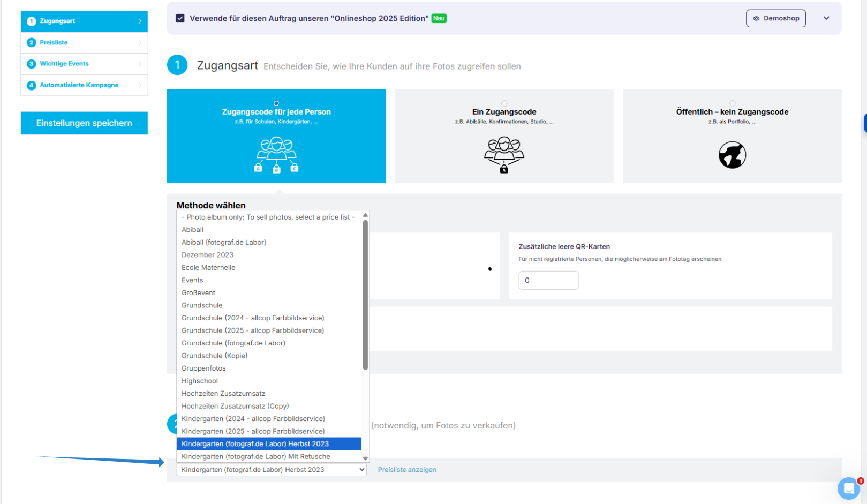Click the eye icon in the Demoshop button

coord(756,18)
